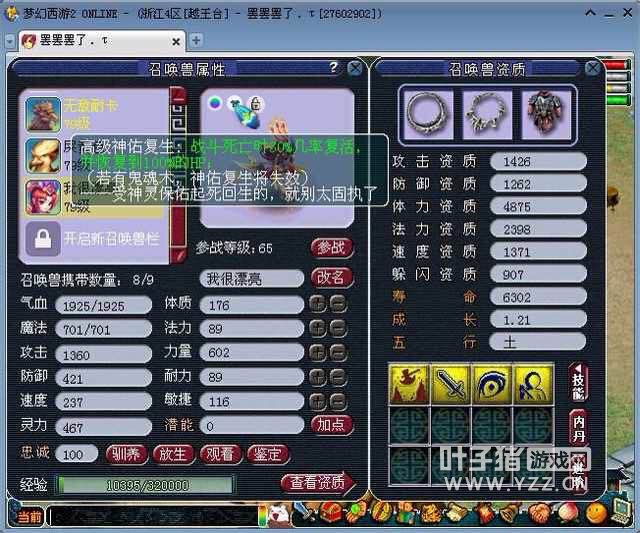Click the rainbow orb icon above pet portrait
Image resolution: width=640 pixels, height=533 pixels.
point(215,103)
